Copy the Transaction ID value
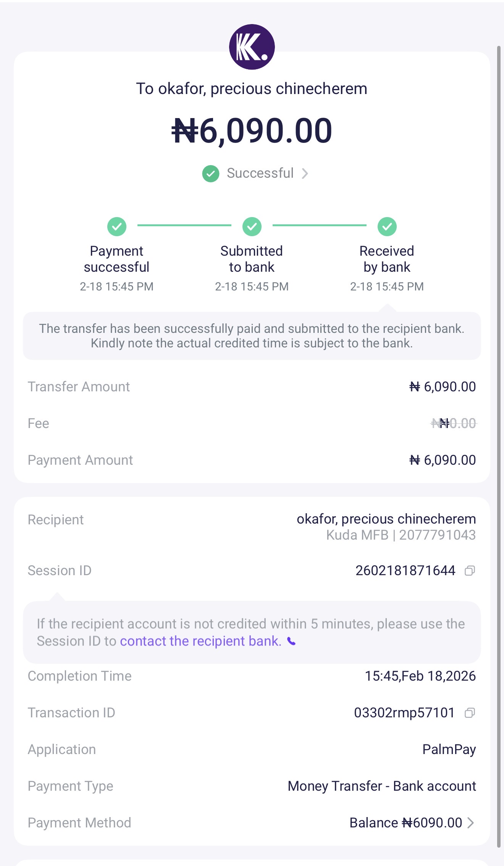The image size is (504, 866). [x=470, y=713]
